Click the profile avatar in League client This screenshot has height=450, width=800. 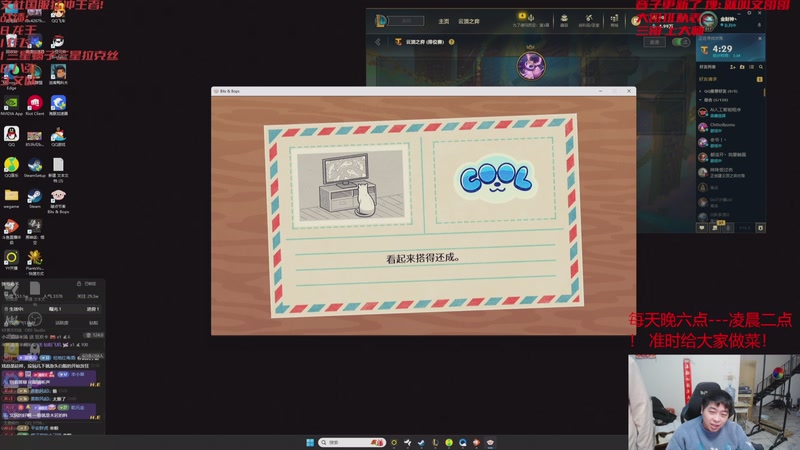click(708, 21)
